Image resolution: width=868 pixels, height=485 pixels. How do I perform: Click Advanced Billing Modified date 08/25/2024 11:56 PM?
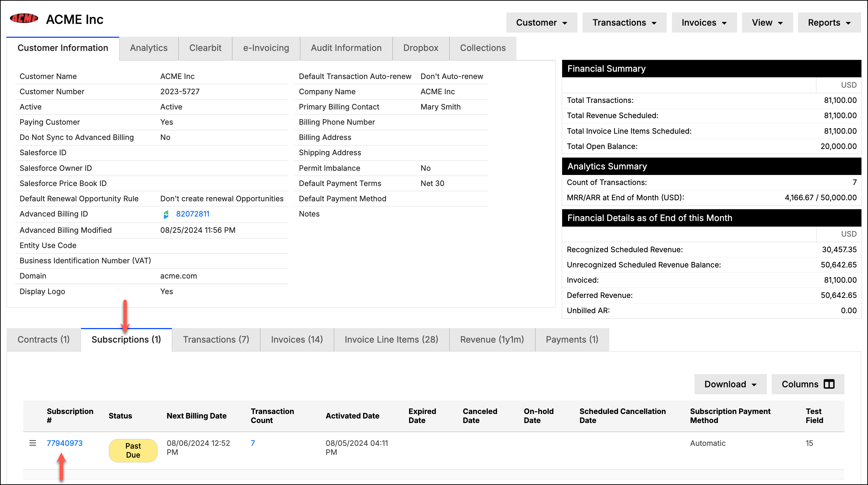click(x=198, y=230)
